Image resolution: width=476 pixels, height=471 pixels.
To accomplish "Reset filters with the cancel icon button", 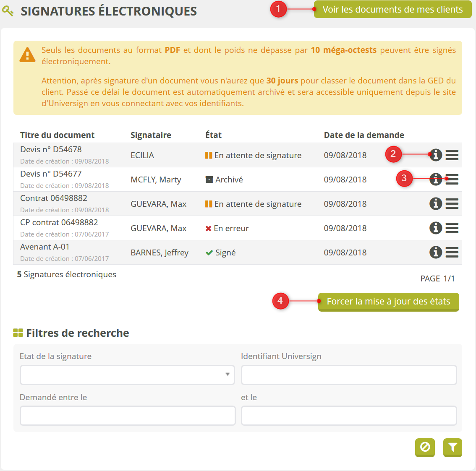I will (425, 447).
